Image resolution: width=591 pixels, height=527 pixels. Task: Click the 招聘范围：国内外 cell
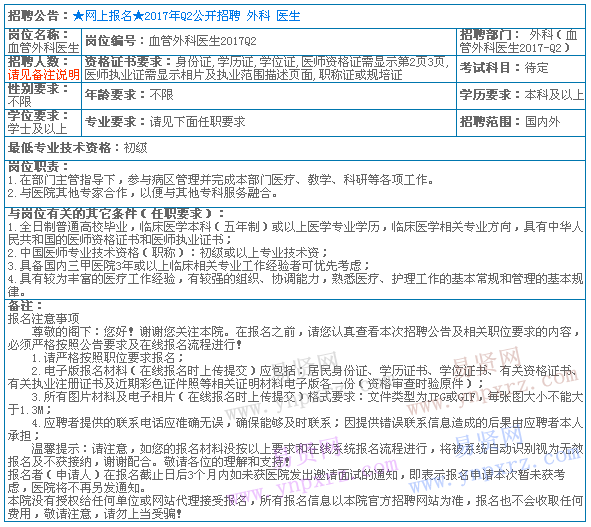coord(521,123)
